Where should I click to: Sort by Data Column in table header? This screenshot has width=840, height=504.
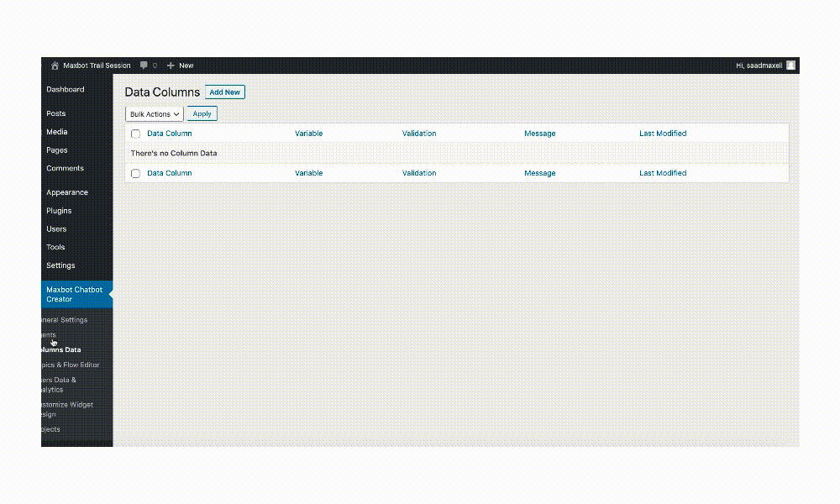pos(170,134)
